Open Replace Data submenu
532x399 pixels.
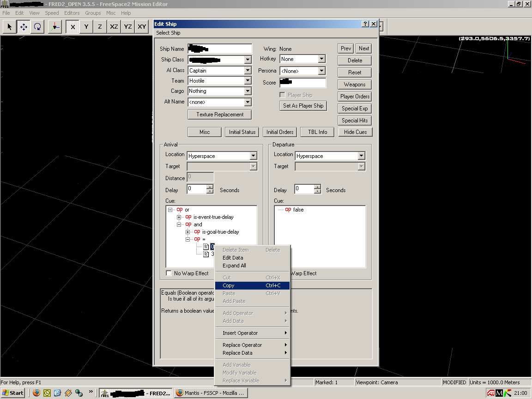coord(252,353)
